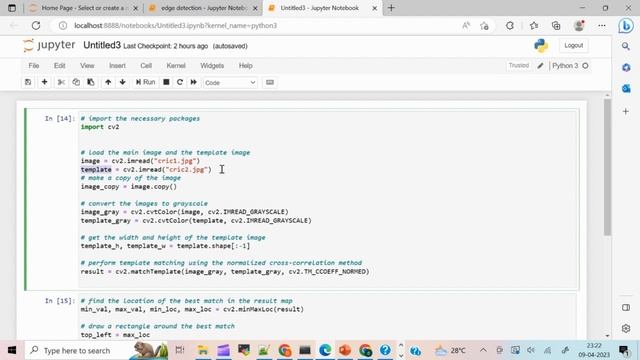Image resolution: width=640 pixels, height=360 pixels.
Task: Open the browser extensions icon
Action: (x=510, y=26)
